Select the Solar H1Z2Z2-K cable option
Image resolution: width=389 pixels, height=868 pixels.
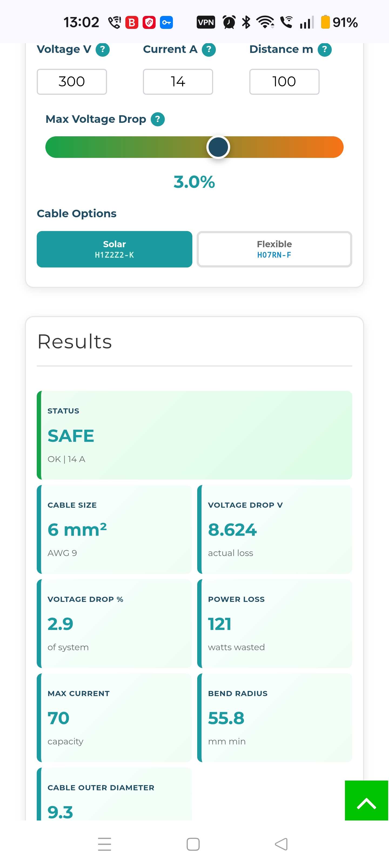(x=114, y=249)
